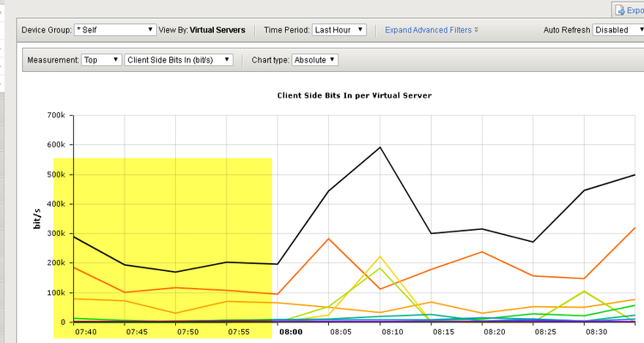Click the Expand Advanced Filters link
Viewport: 644px width, 343px height.
click(428, 30)
